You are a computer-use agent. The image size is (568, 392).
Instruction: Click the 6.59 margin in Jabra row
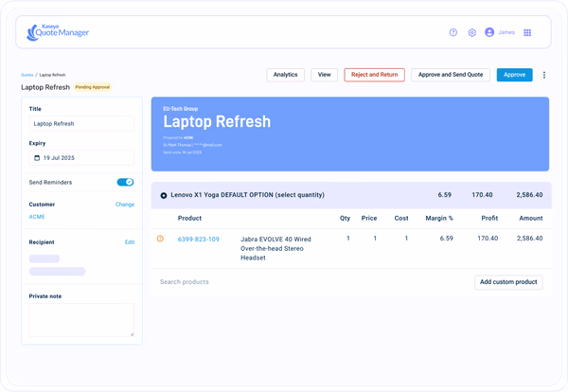click(446, 238)
